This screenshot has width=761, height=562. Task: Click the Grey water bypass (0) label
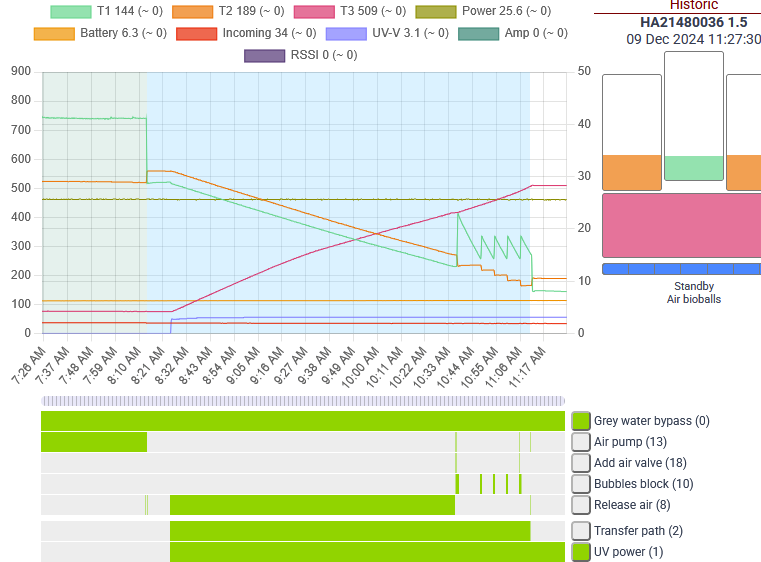pos(651,421)
